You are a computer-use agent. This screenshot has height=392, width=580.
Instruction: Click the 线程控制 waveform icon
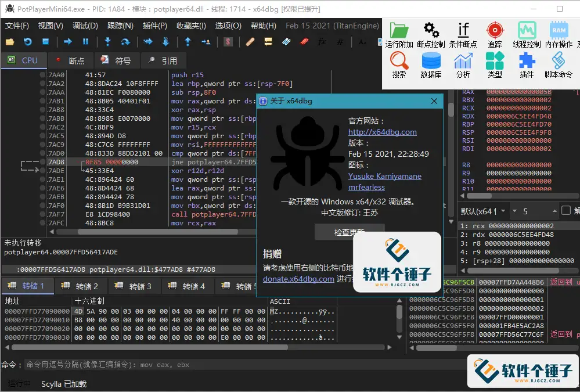[x=527, y=30]
